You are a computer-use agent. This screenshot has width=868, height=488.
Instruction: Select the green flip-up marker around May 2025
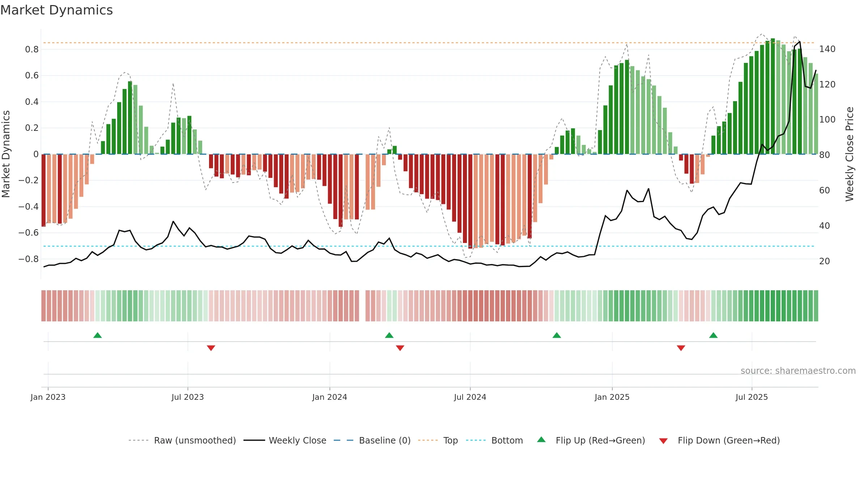click(x=714, y=335)
